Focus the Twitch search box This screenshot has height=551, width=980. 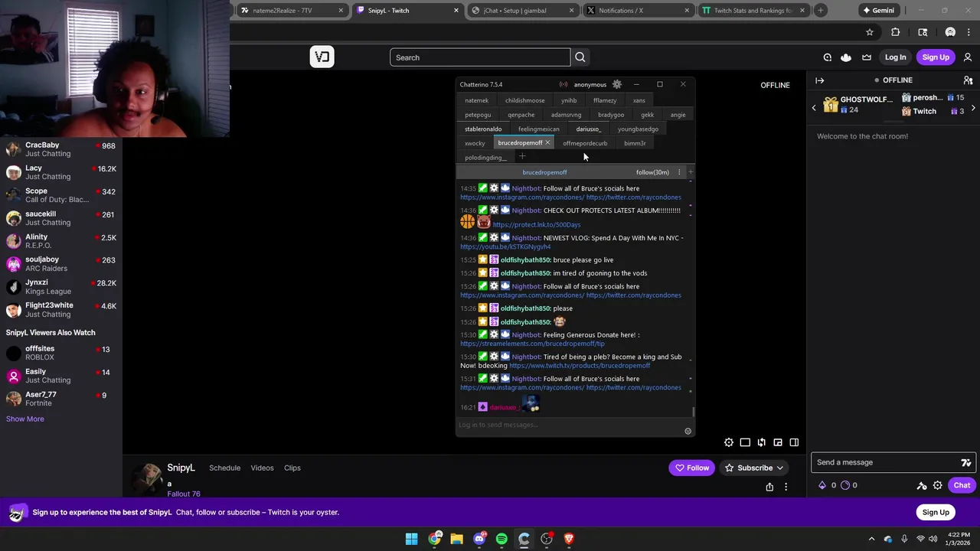[x=480, y=57]
